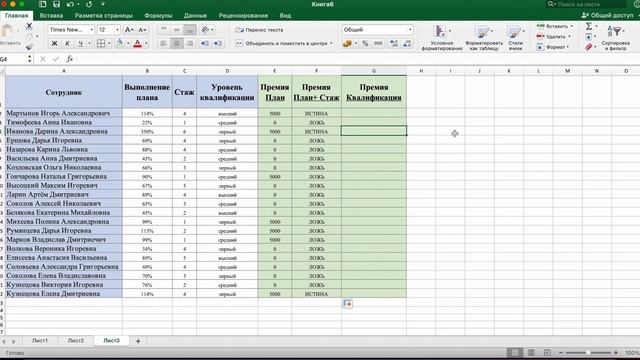Image resolution: width=640 pixels, height=360 pixels.
Task: Apply thousands separator 000 format
Action: click(x=378, y=43)
